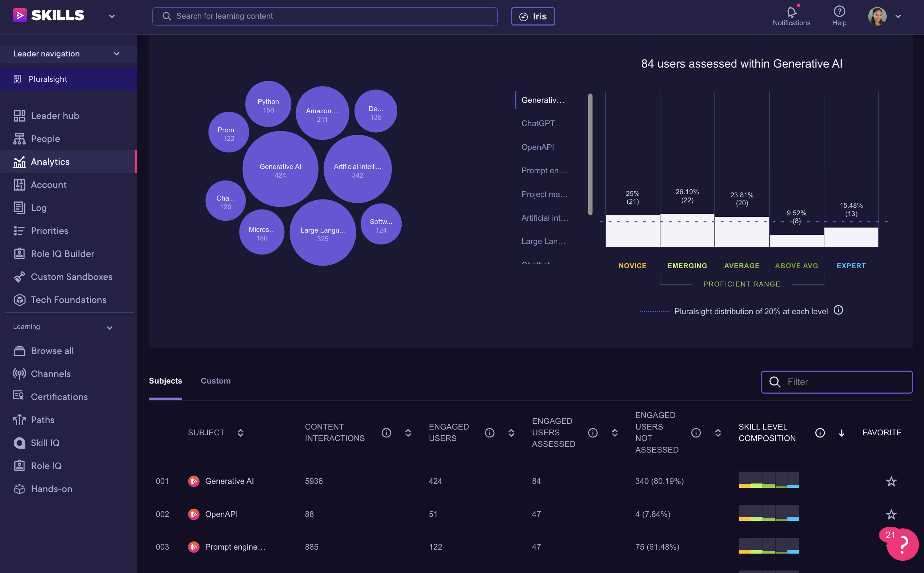924x573 pixels.
Task: Go to Tech Foundations page
Action: pyautogui.click(x=68, y=300)
